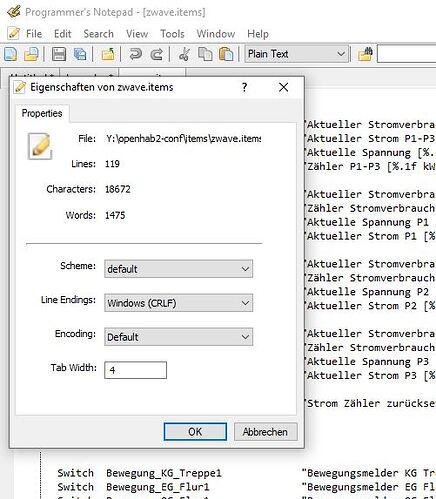436x499 pixels.
Task: Open the Tools menu
Action: coord(172,34)
